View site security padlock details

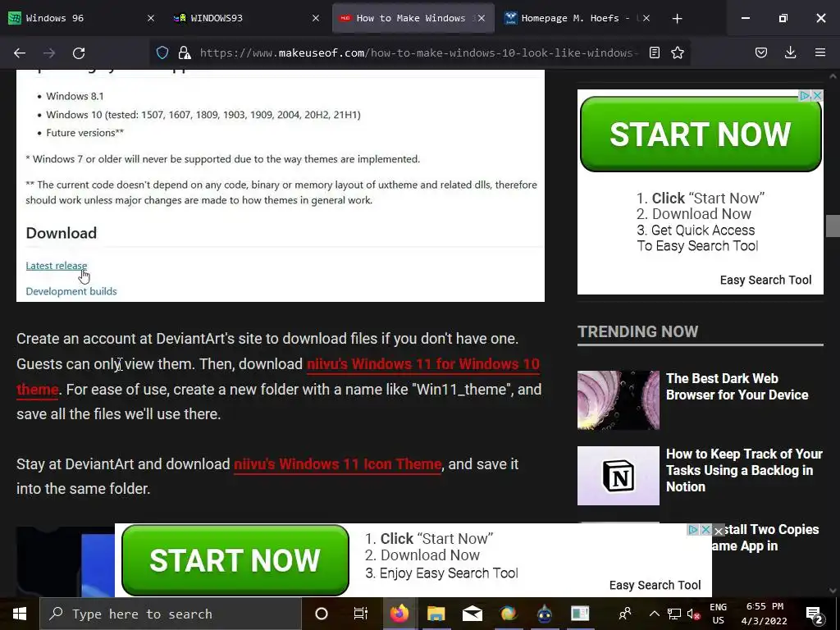click(x=185, y=52)
